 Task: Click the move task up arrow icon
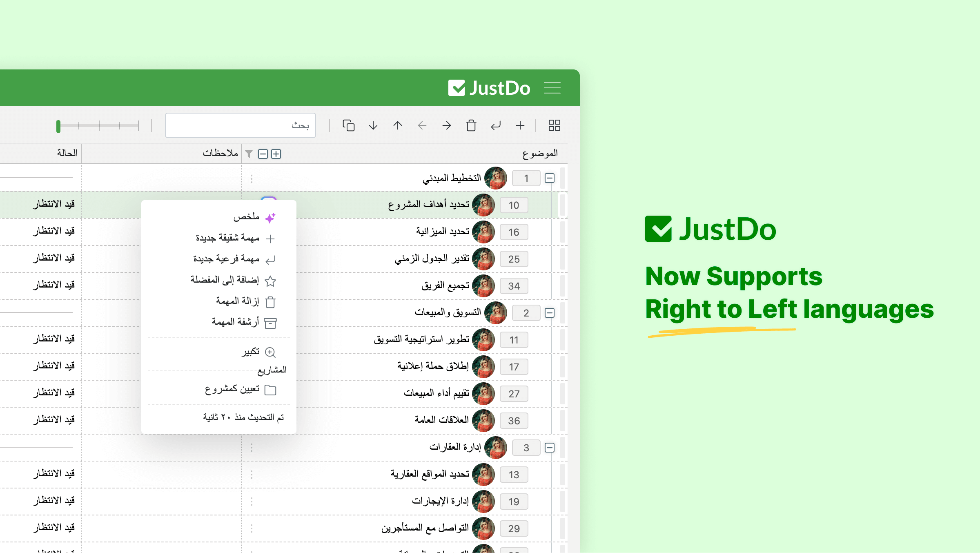(x=397, y=126)
